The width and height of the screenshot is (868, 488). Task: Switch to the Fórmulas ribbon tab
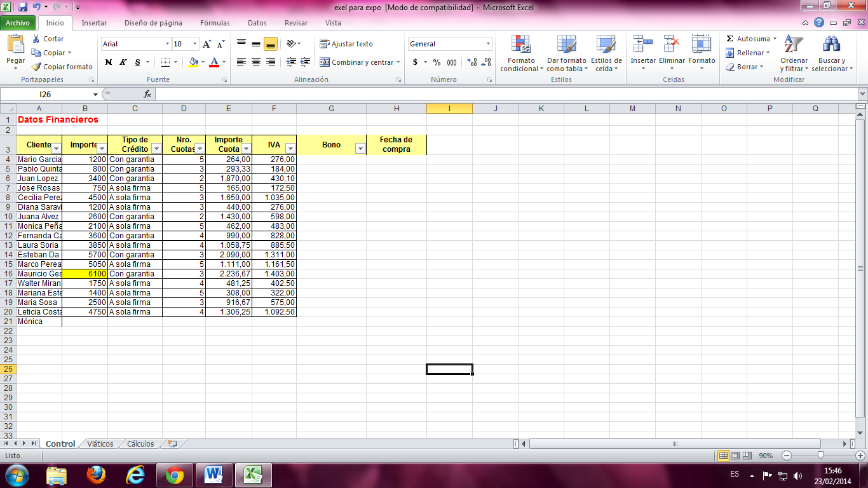point(214,23)
